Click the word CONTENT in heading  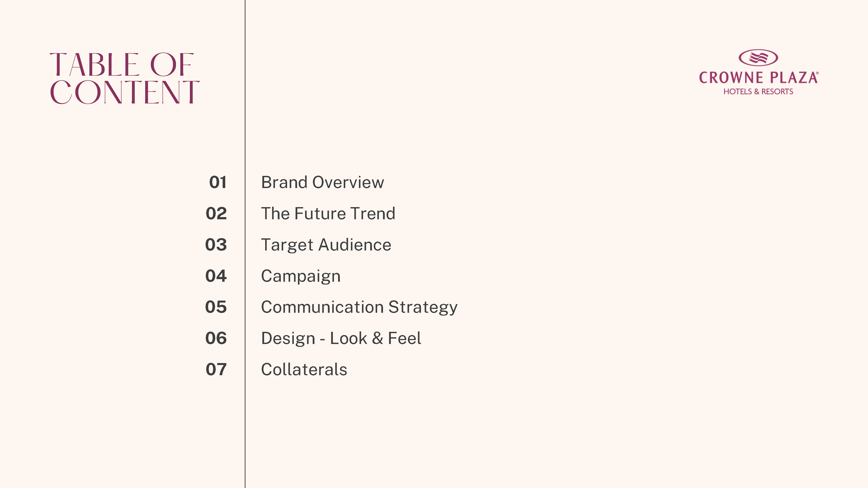click(x=125, y=92)
